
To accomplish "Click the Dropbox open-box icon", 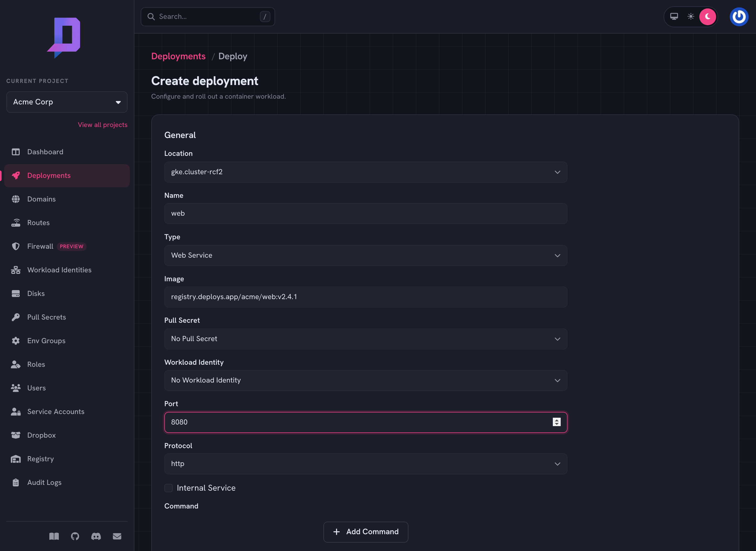I will [x=16, y=435].
